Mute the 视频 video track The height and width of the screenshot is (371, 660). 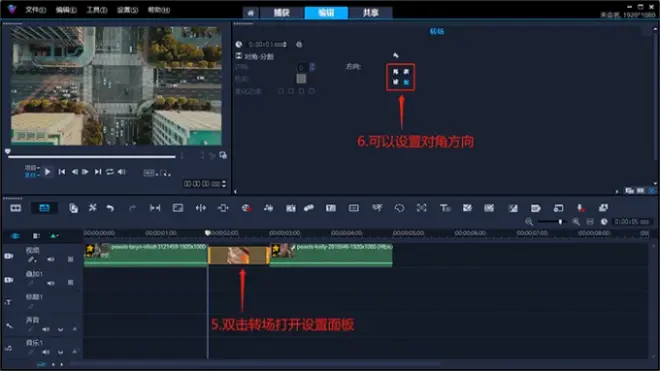51,259
